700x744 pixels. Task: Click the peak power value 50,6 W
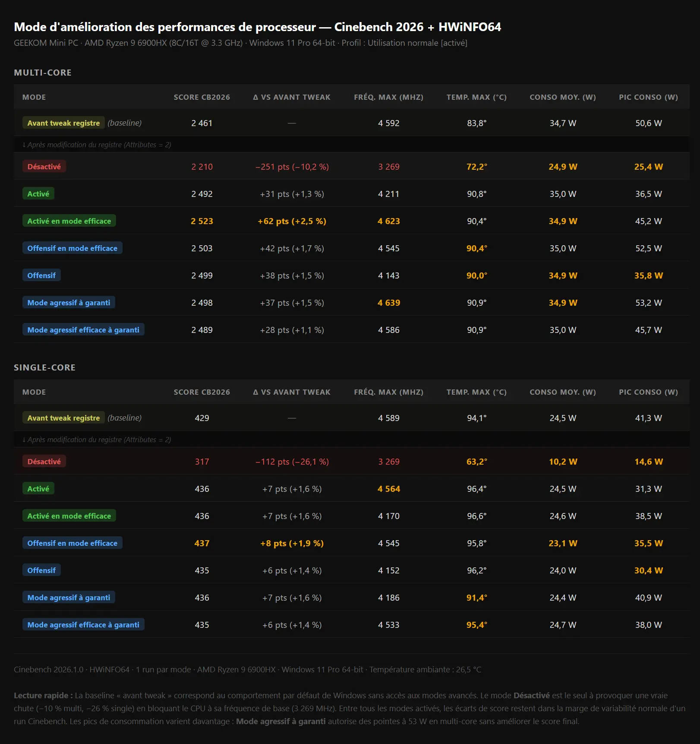tap(648, 123)
